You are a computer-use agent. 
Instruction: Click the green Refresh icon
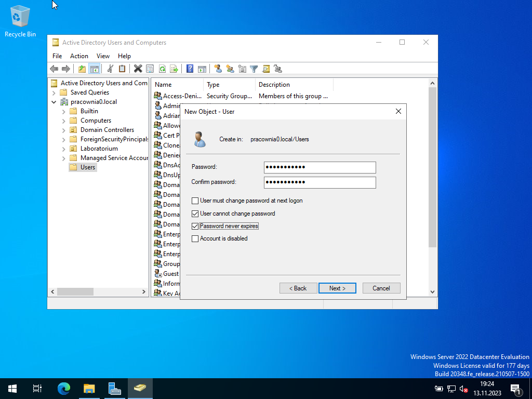[x=162, y=69]
